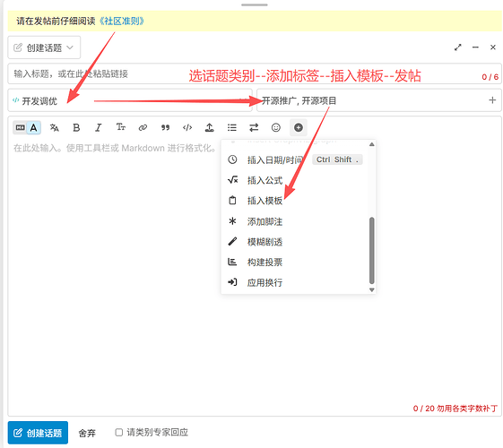The width and height of the screenshot is (503, 448).
Task: Toggle fullscreen composer with arrows icon
Action: 458,47
